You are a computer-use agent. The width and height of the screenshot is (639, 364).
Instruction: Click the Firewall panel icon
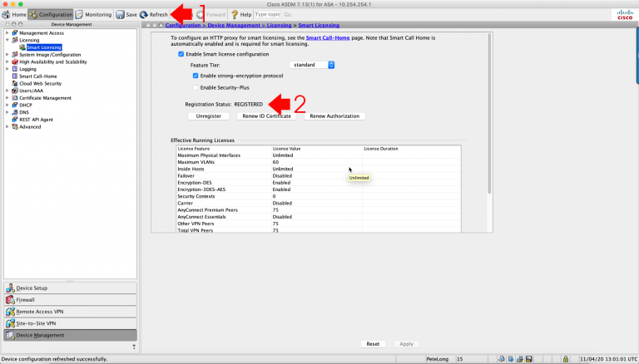tap(10, 300)
